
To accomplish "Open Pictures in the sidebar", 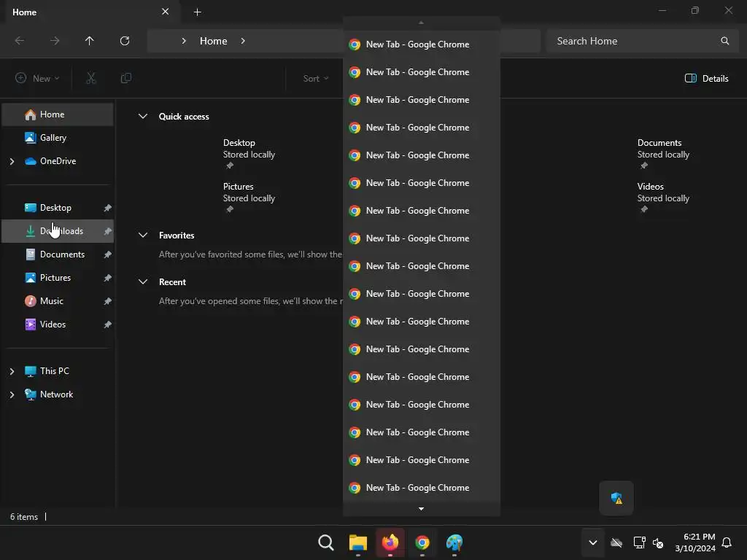I will [58, 278].
